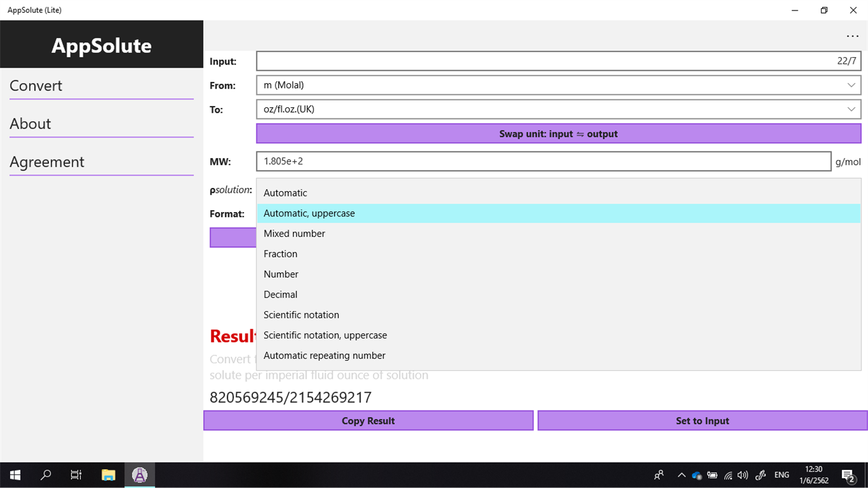
Task: Click the Start button
Action: click(14, 475)
